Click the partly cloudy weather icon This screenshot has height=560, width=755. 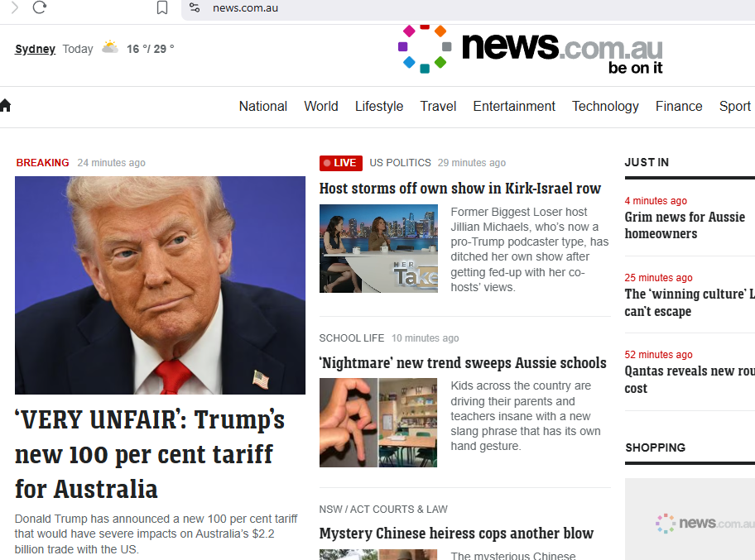[x=110, y=48]
